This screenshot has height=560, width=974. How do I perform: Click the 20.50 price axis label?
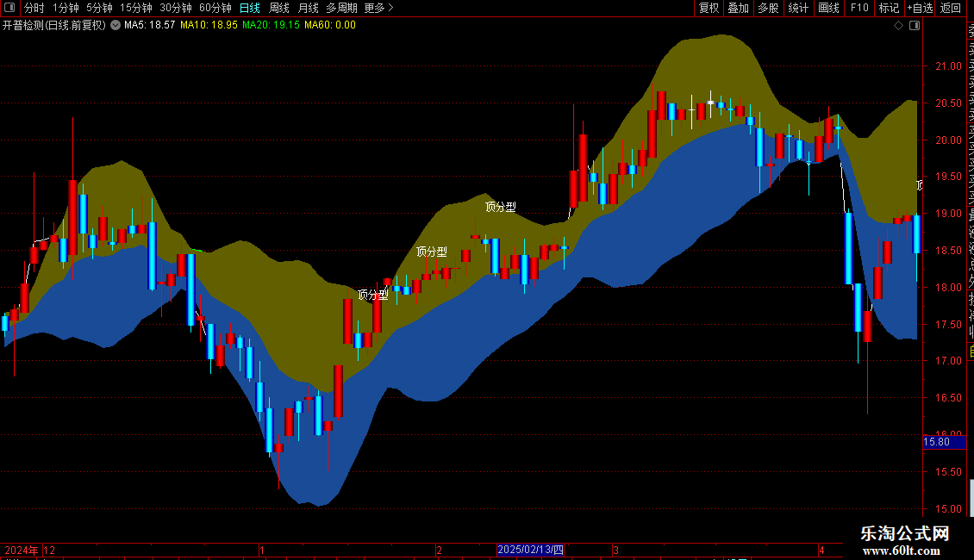tap(948, 103)
